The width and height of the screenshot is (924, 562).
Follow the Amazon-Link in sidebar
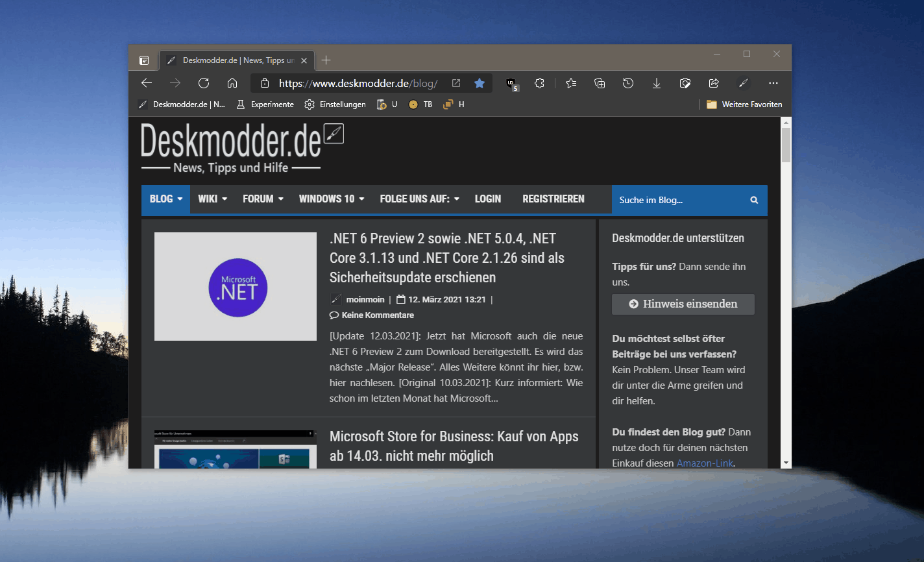[705, 463]
